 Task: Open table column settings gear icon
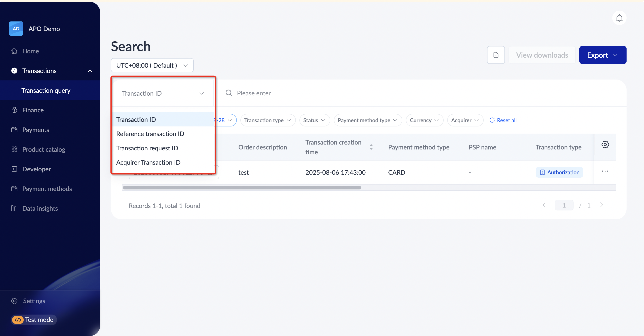605,144
